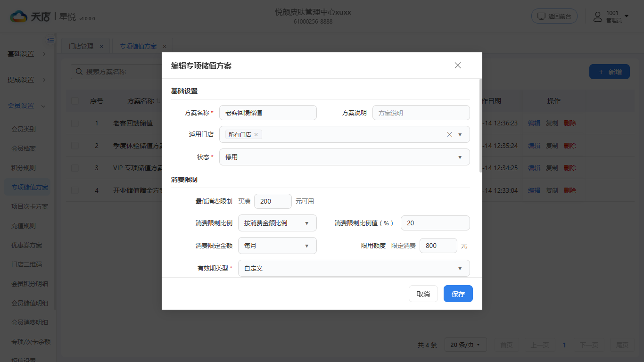The width and height of the screenshot is (644, 362).
Task: Click the 新增 button
Action: click(610, 72)
